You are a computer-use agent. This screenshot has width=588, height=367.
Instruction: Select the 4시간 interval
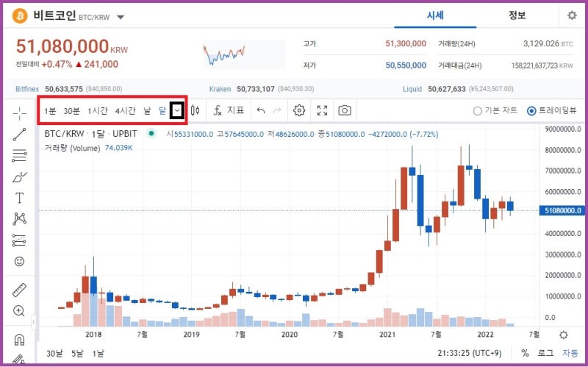pos(125,111)
